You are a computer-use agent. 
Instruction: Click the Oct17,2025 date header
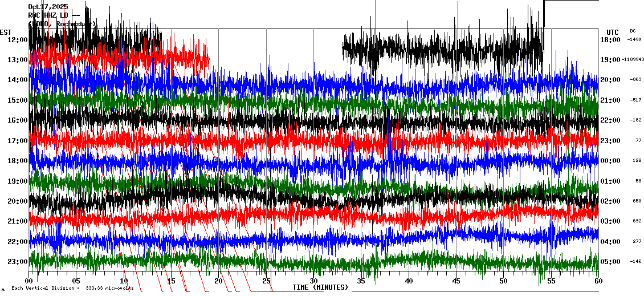(48, 7)
